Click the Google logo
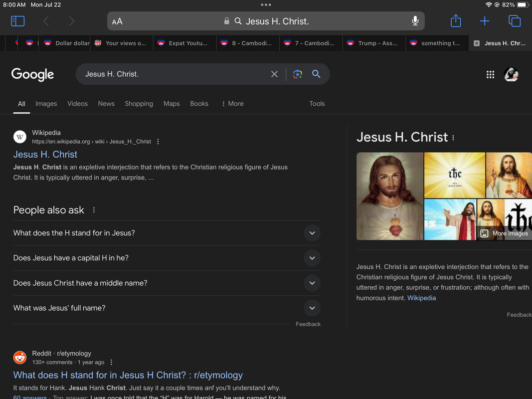The height and width of the screenshot is (399, 532). pyautogui.click(x=32, y=74)
